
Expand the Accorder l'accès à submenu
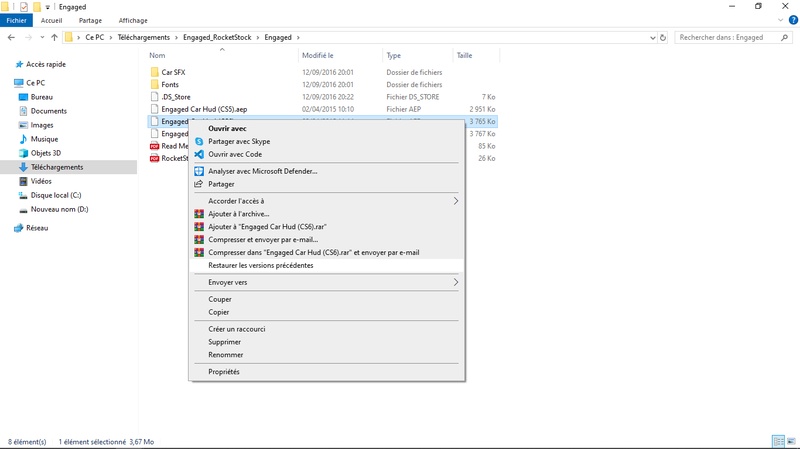[x=456, y=201]
